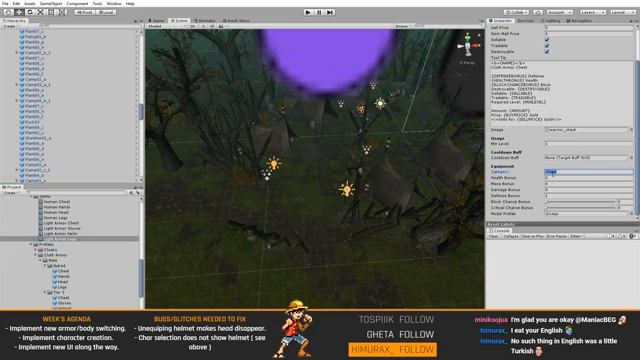640x360 pixels.
Task: Click Error Pause in Console
Action: pos(557,236)
